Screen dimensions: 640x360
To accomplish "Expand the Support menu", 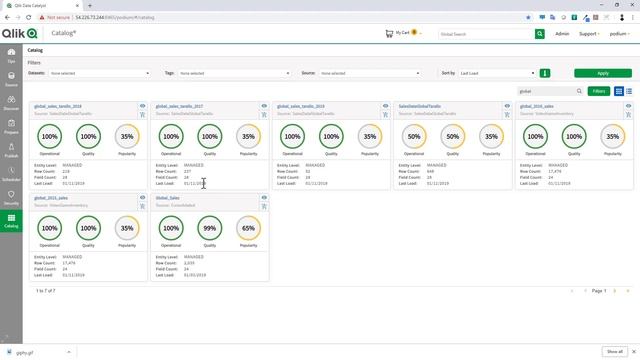I will point(589,34).
